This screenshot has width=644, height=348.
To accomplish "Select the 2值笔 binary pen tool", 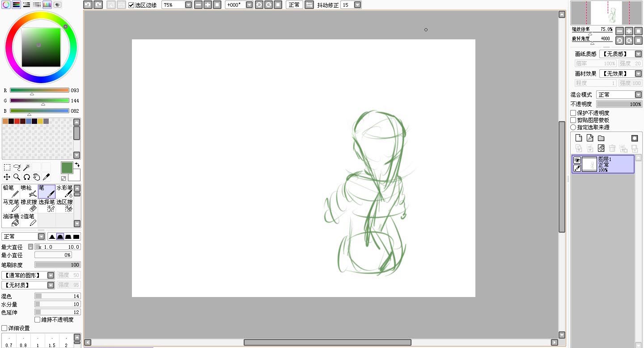I will coord(29,220).
